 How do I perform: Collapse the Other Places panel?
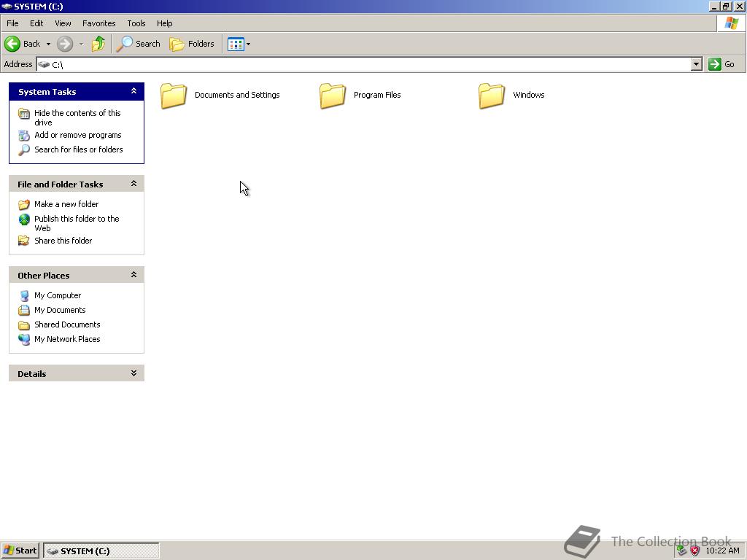tap(134, 275)
